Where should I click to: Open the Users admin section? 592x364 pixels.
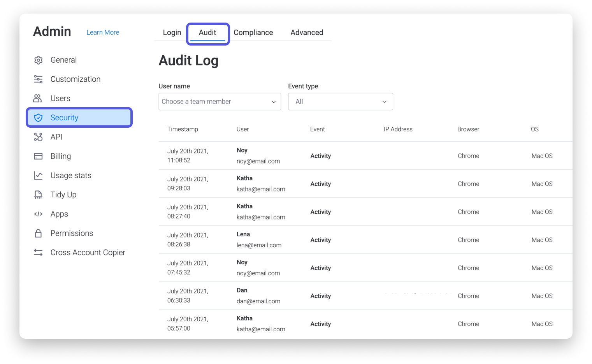(x=60, y=98)
